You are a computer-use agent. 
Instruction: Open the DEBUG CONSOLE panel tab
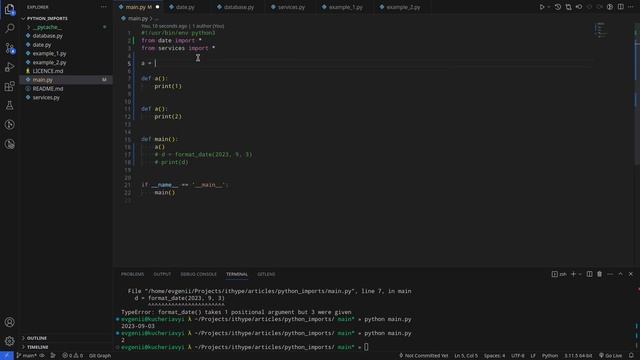click(x=198, y=274)
